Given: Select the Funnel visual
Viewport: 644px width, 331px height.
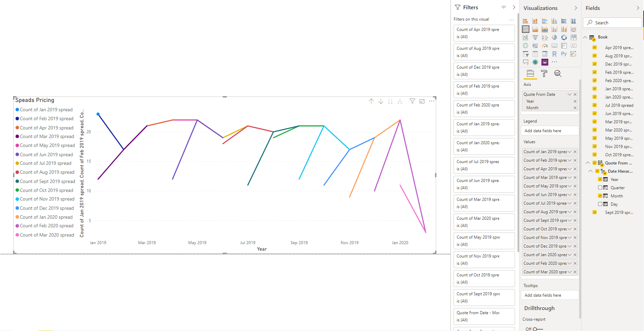Looking at the screenshot, I should pos(535,37).
